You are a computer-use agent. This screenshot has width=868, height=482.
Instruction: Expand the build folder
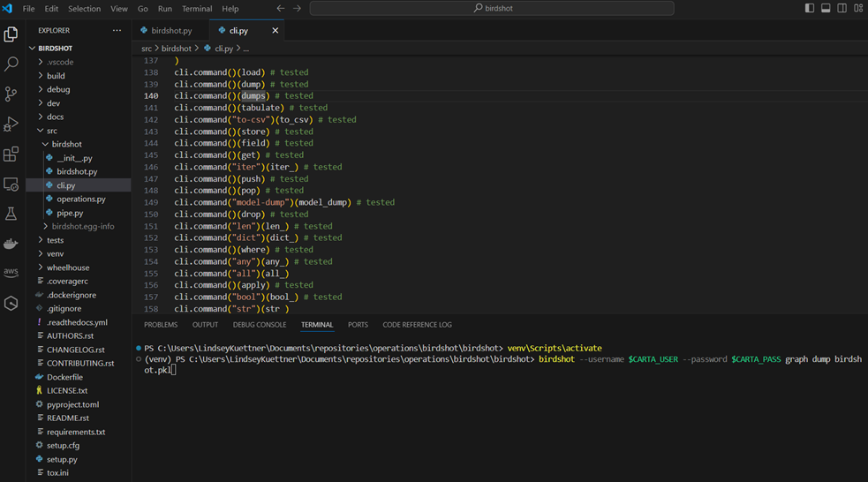pos(79,76)
